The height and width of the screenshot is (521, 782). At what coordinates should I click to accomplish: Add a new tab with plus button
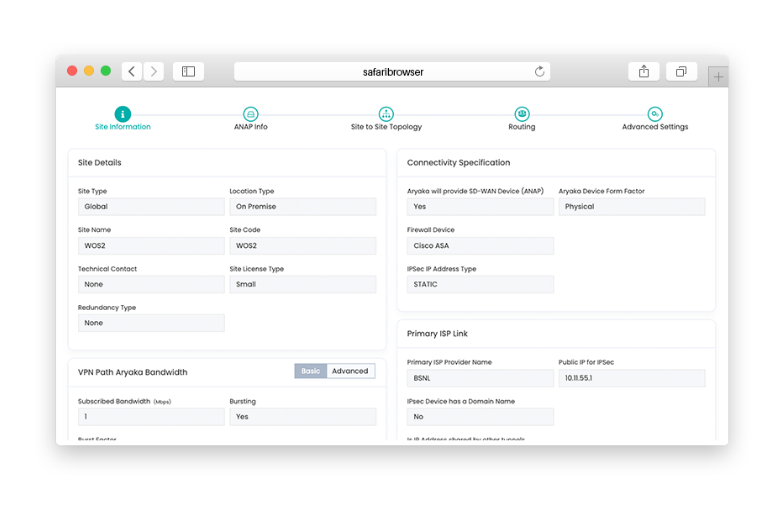tap(718, 77)
